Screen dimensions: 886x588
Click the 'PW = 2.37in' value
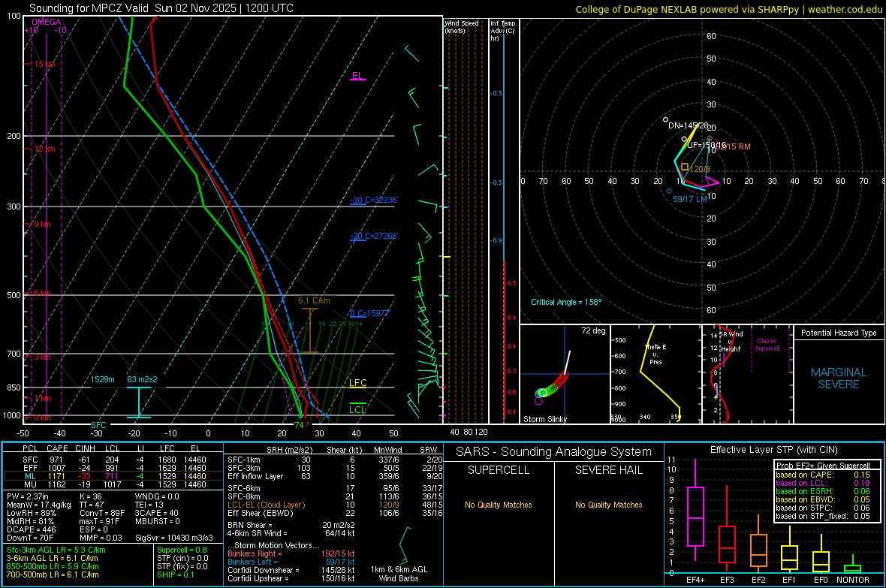(28, 496)
